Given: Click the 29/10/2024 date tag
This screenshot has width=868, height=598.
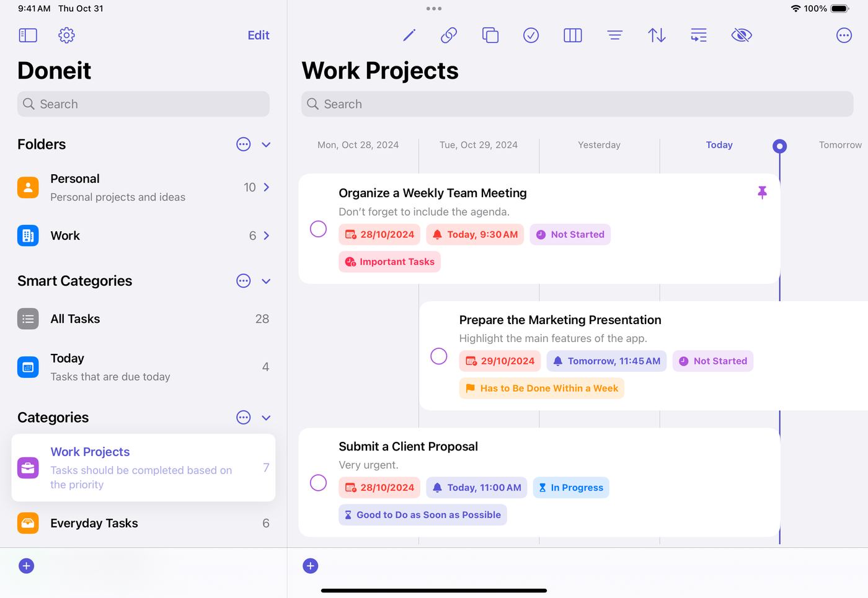Looking at the screenshot, I should point(500,361).
